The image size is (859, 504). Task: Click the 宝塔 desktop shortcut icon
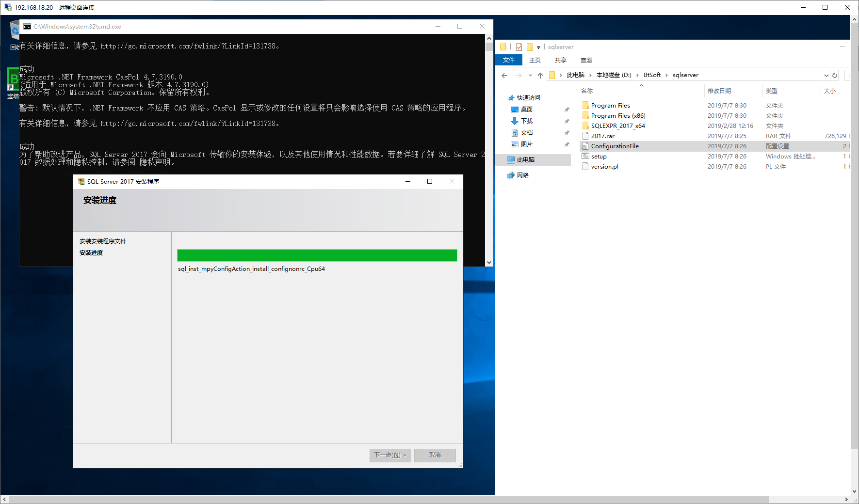pyautogui.click(x=13, y=80)
